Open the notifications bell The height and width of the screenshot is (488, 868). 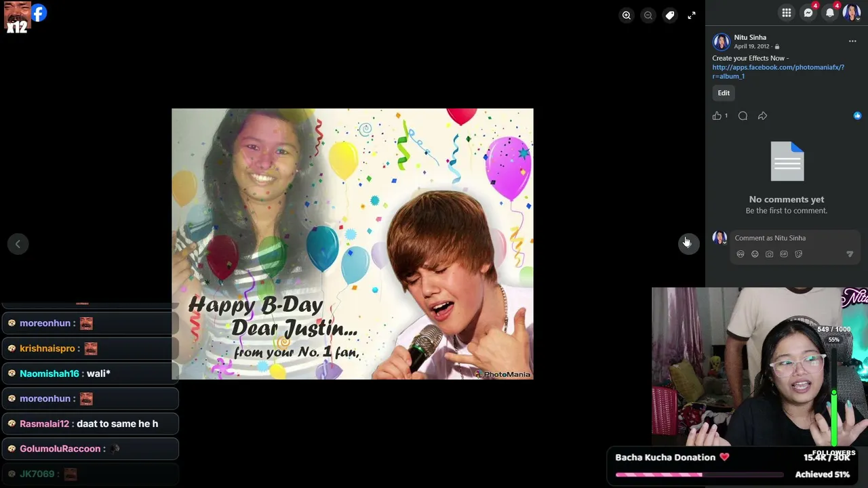830,12
